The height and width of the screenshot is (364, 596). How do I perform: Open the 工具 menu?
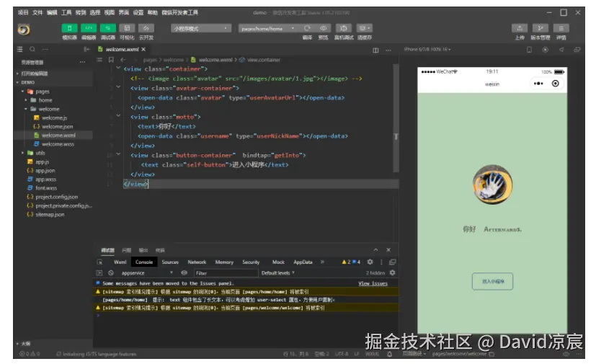pyautogui.click(x=66, y=12)
